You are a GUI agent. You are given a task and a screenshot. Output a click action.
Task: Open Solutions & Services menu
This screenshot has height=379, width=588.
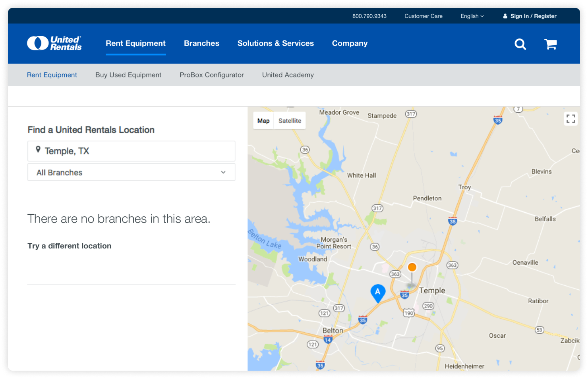275,43
